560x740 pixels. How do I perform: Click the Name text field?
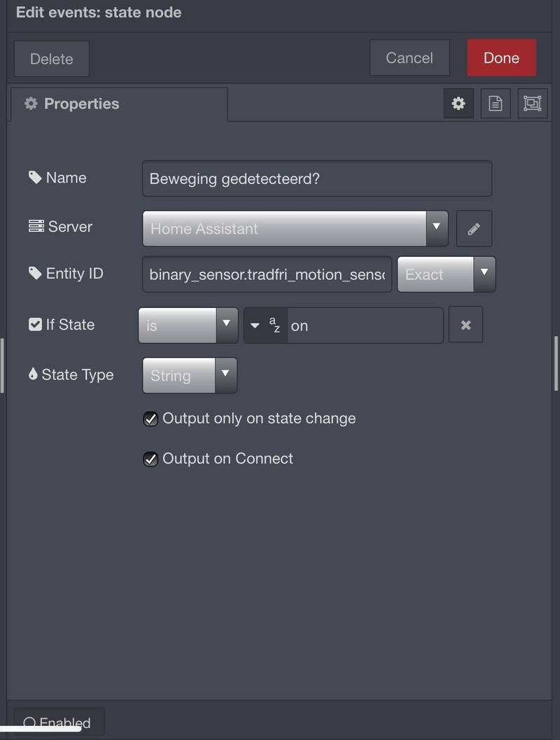coord(316,179)
